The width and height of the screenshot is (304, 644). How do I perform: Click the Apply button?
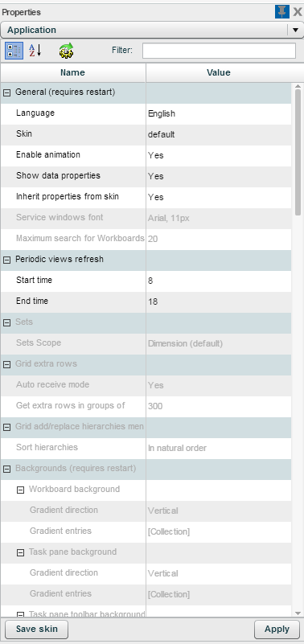click(277, 630)
